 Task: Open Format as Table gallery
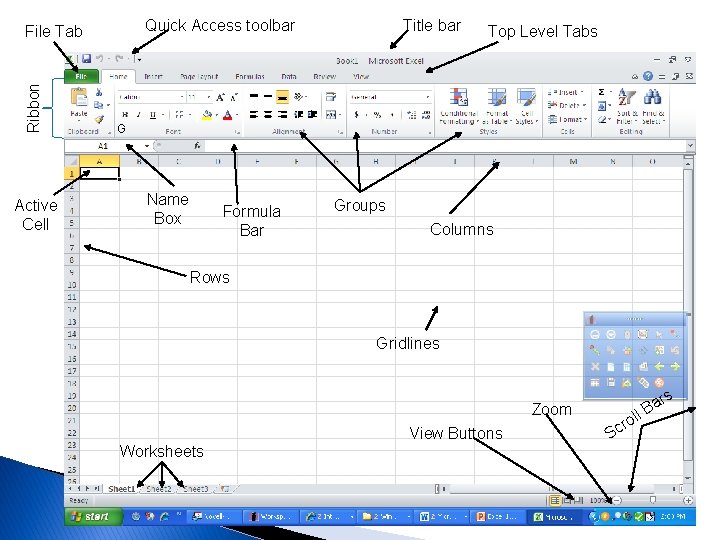497,107
